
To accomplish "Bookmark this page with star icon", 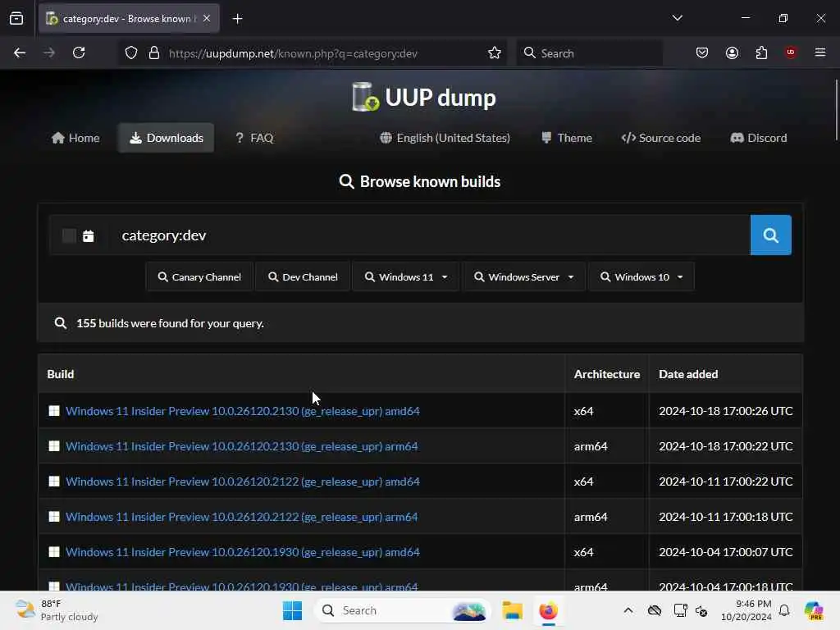I will (495, 53).
